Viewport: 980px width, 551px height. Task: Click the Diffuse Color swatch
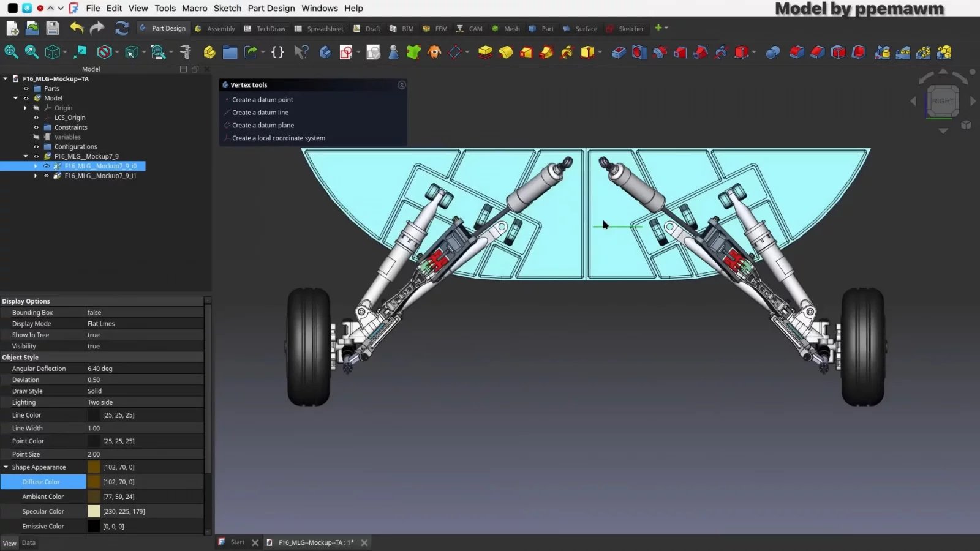(94, 482)
